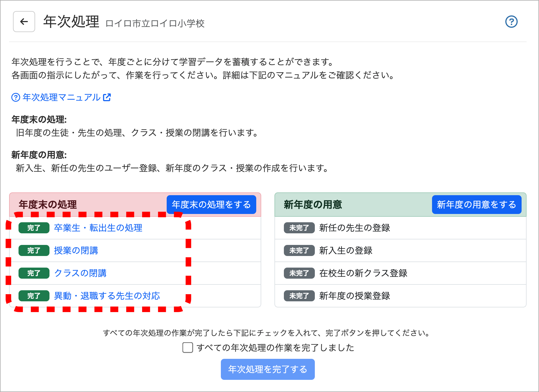Open 異動・退職する先生の対応 link
This screenshot has width=539, height=392.
pyautogui.click(x=107, y=296)
